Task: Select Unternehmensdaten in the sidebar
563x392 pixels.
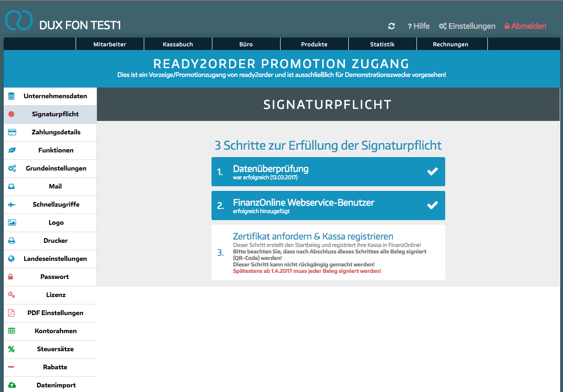Action: coord(50,96)
